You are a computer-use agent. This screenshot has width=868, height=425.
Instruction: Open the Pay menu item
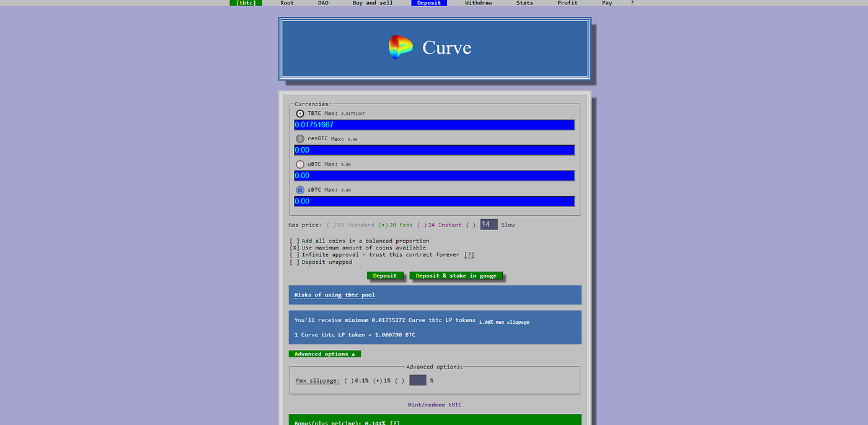point(607,3)
